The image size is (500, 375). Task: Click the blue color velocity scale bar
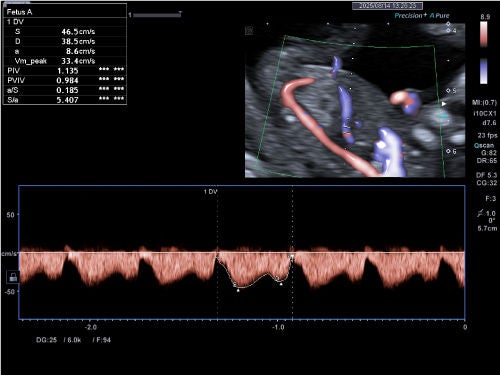[484, 71]
